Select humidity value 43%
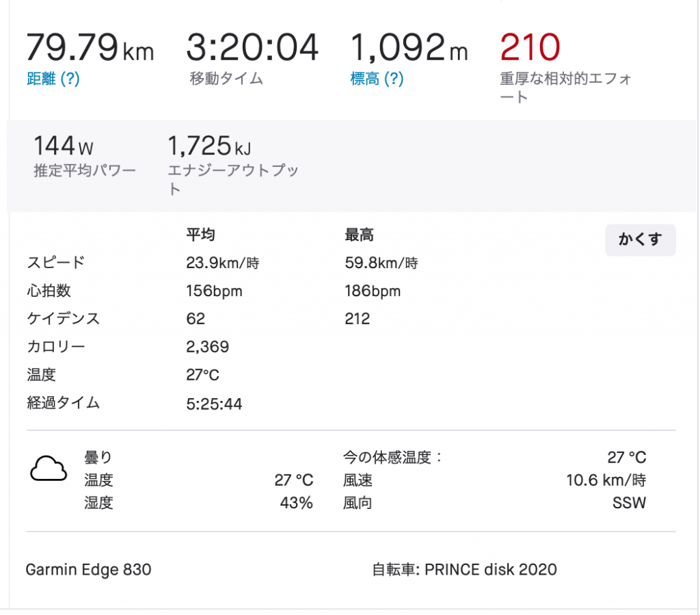 297,503
